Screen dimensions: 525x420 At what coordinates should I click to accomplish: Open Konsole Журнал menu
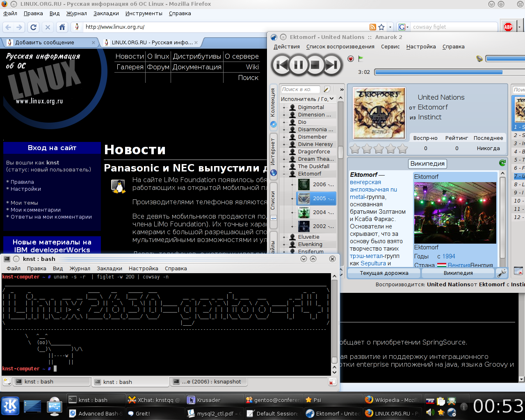80,269
